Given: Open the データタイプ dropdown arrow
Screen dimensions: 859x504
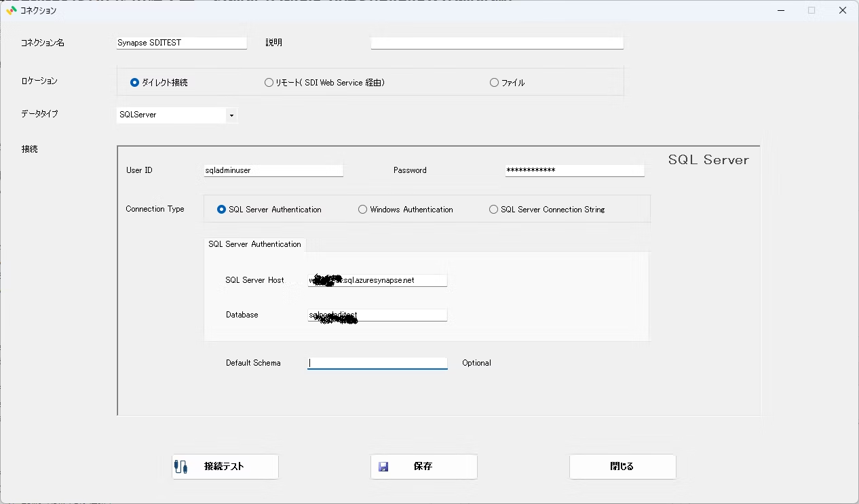Looking at the screenshot, I should click(231, 115).
